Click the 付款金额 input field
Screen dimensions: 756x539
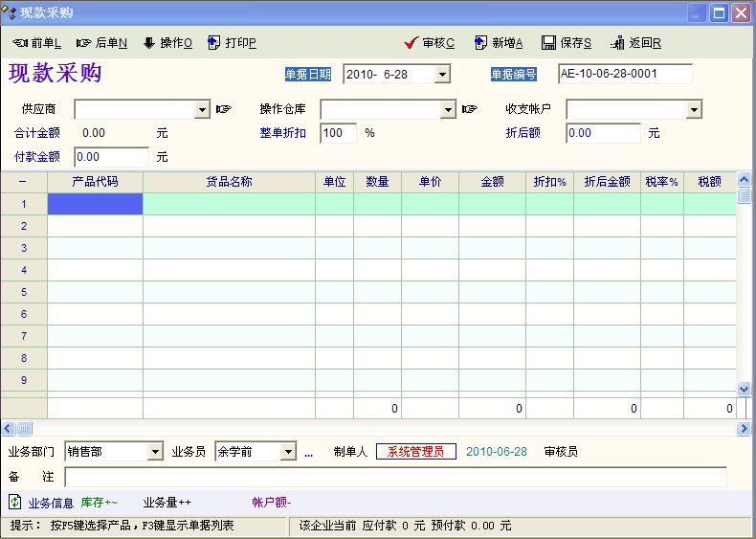point(111,157)
